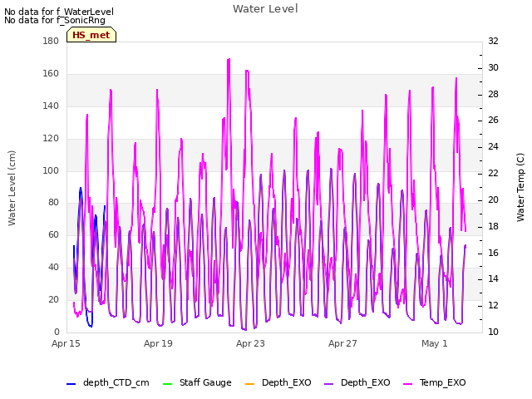Click the 20 tick on right temperature axis
The width and height of the screenshot is (532, 399).
coord(493,199)
